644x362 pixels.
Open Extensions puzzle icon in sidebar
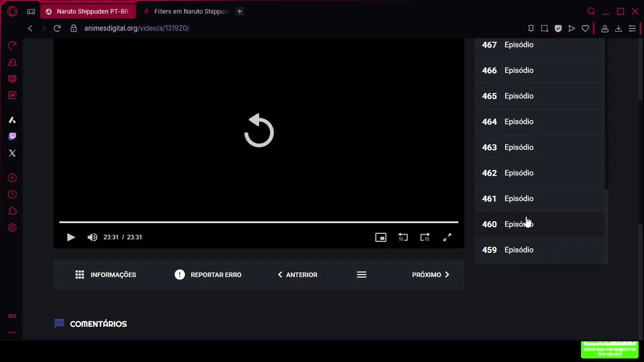(13, 211)
